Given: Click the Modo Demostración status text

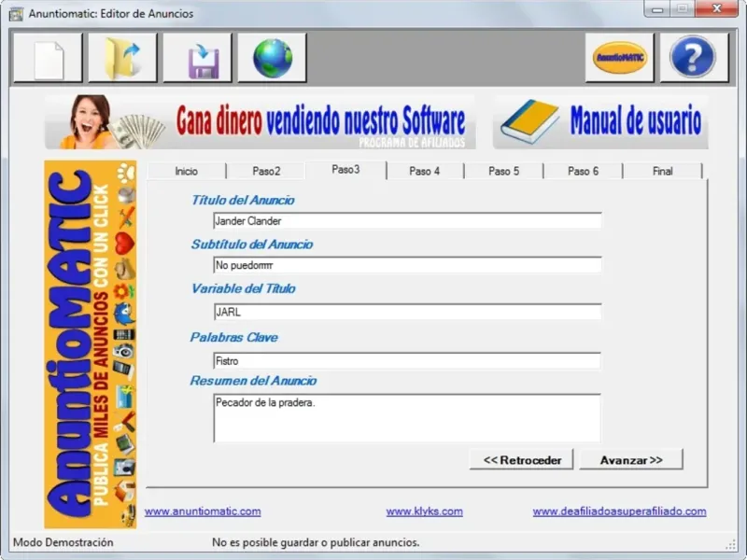Looking at the screenshot, I should tap(63, 542).
